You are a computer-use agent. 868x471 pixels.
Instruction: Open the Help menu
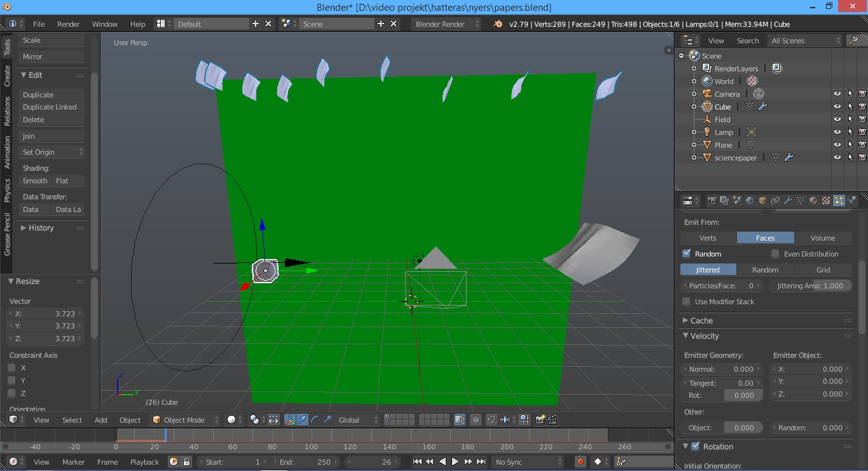(x=138, y=24)
